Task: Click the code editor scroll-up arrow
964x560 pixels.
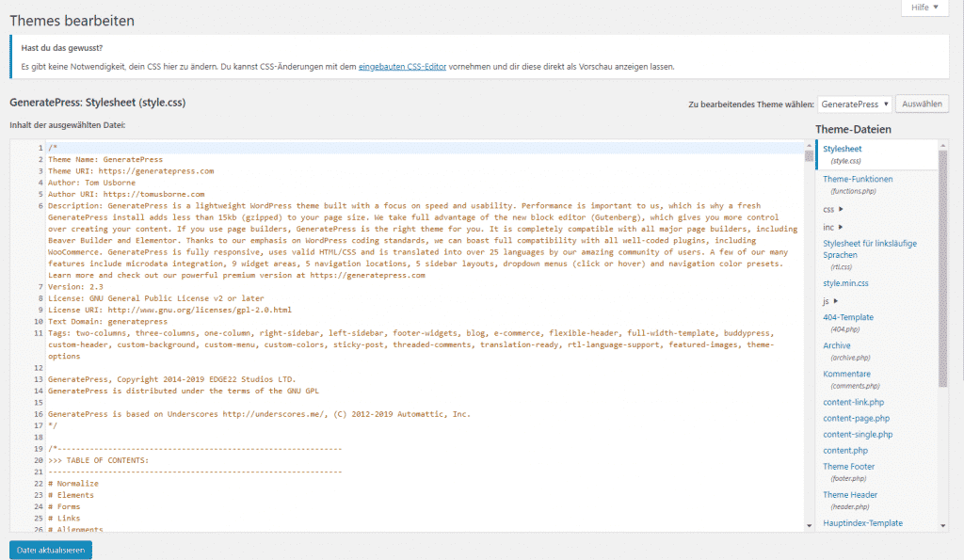Action: click(x=809, y=146)
